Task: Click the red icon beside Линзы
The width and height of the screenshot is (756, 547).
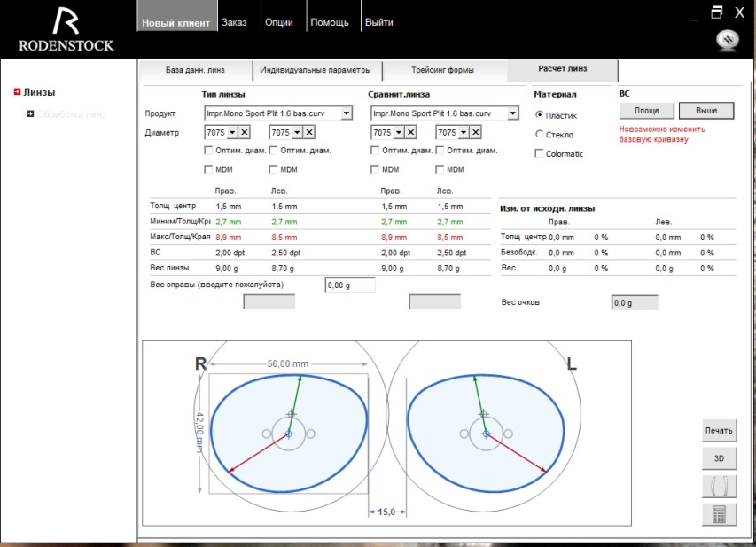Action: pyautogui.click(x=18, y=91)
